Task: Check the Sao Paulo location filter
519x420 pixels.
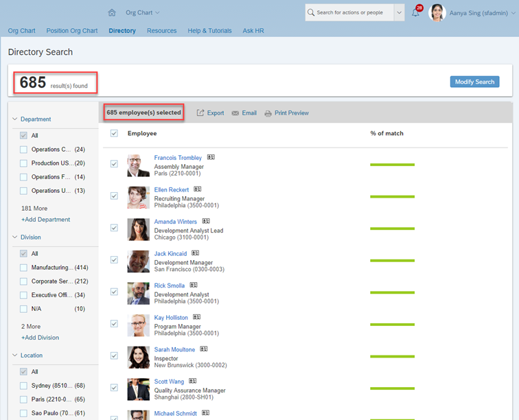Action: click(23, 413)
